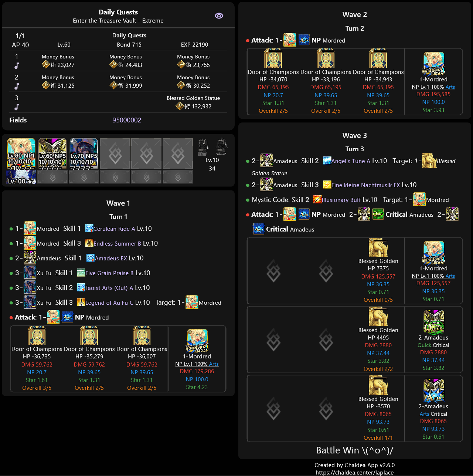Click the Endless Summer B skill icon

pos(89,243)
